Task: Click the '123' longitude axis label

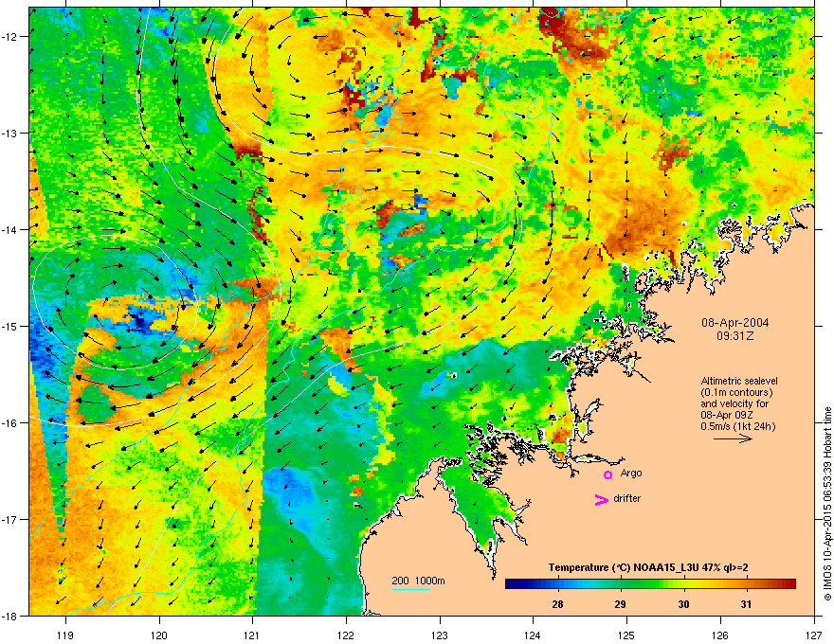Action: 440,635
